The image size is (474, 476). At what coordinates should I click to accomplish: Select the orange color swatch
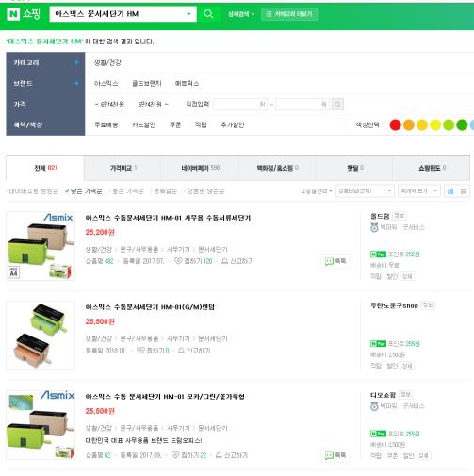408,124
